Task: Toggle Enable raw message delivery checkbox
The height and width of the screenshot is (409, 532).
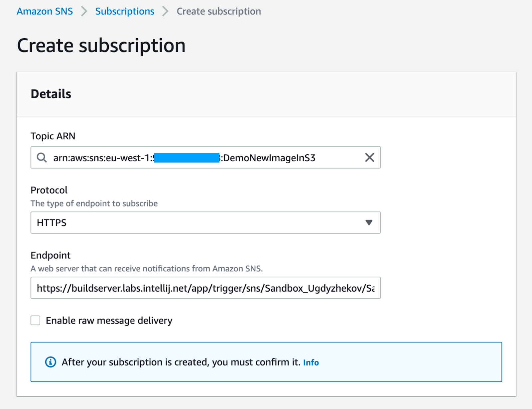Action: 36,321
